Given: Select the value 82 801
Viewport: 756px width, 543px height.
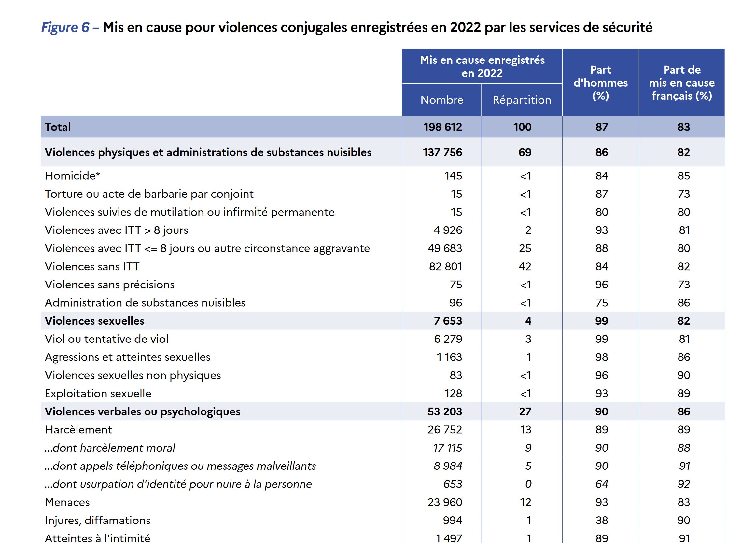Looking at the screenshot, I should 446,267.
